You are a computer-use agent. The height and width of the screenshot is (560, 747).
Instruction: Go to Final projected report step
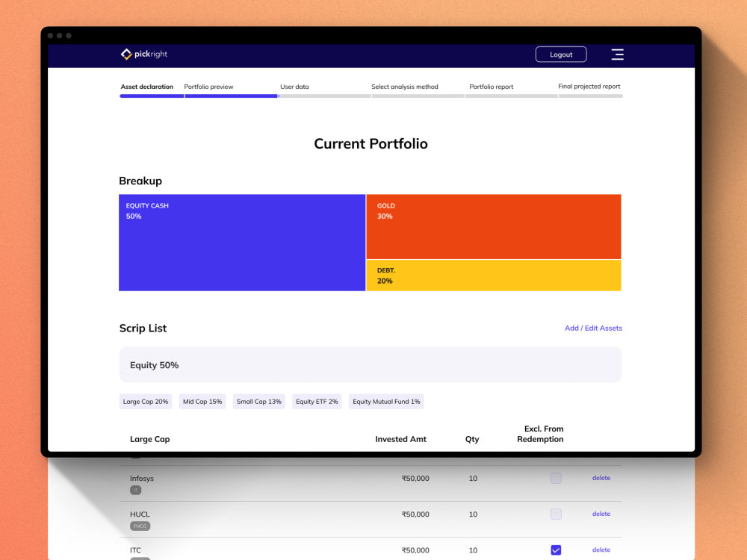[589, 86]
